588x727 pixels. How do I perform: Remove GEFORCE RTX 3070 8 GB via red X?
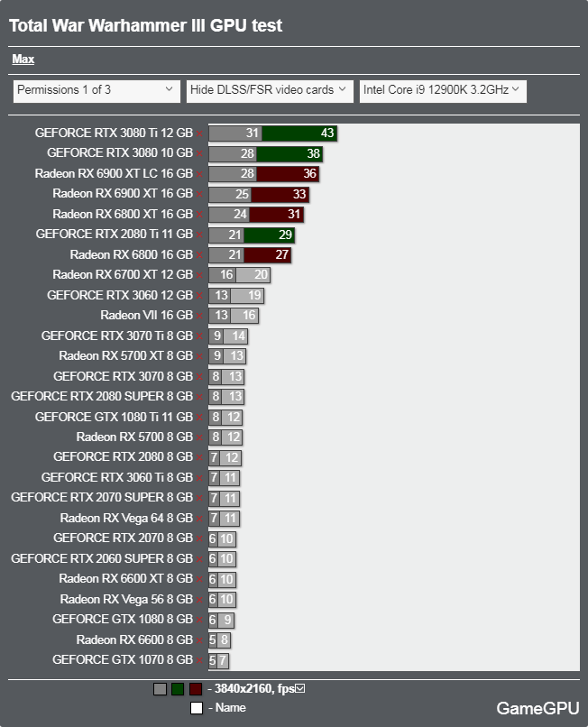(x=199, y=377)
